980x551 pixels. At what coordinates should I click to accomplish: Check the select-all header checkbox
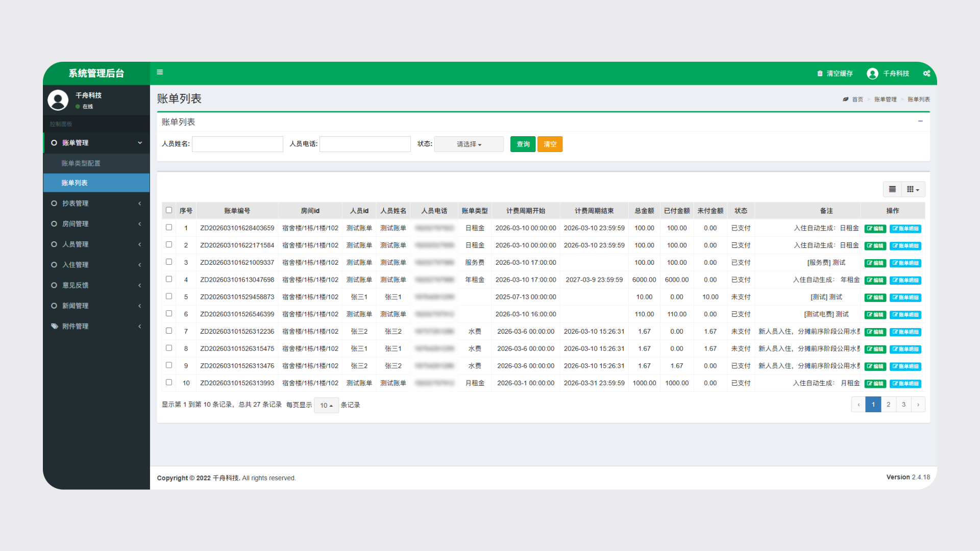pos(169,210)
